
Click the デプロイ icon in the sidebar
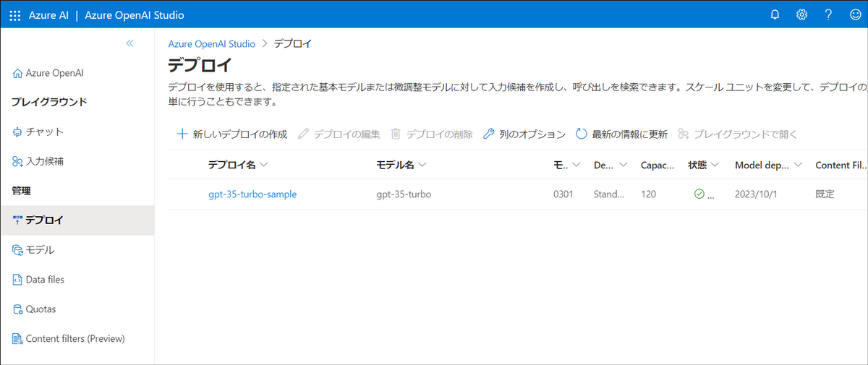pyautogui.click(x=17, y=220)
